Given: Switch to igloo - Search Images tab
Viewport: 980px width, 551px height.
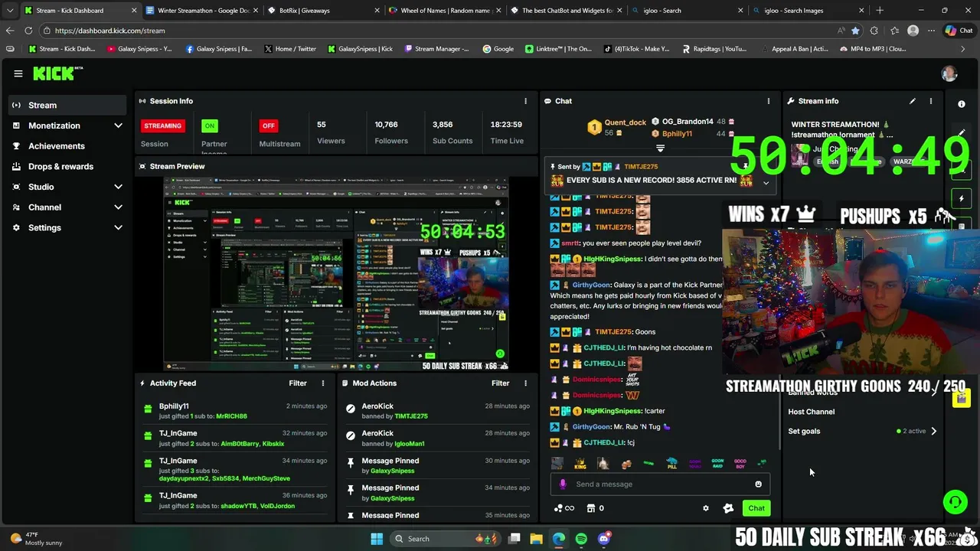Looking at the screenshot, I should coord(807,11).
